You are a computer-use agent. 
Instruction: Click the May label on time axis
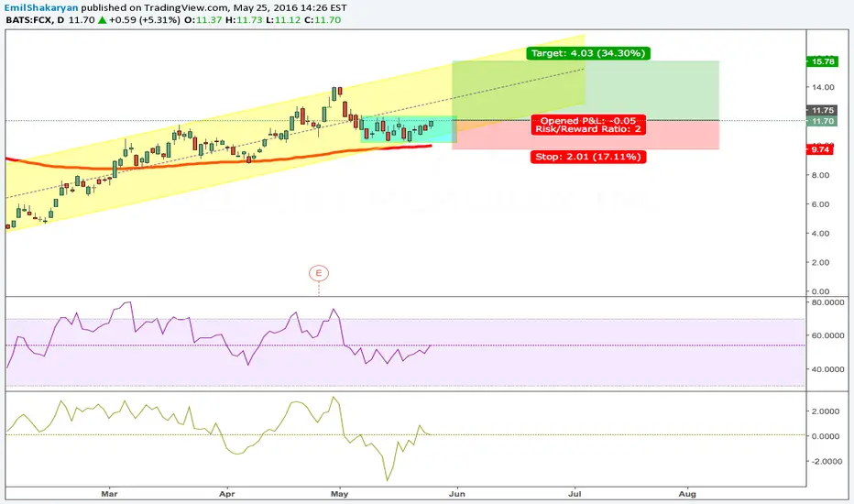[339, 494]
